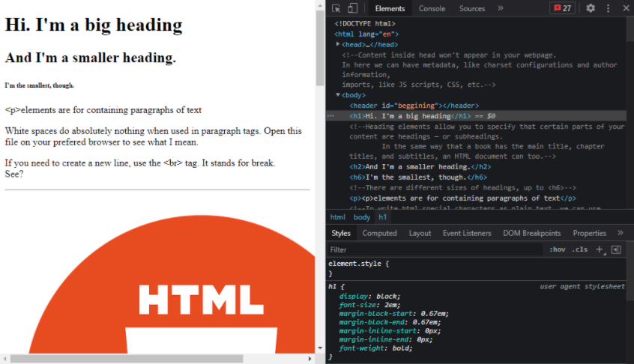The width and height of the screenshot is (634, 364).
Task: Click the big heading on page
Action: click(94, 25)
